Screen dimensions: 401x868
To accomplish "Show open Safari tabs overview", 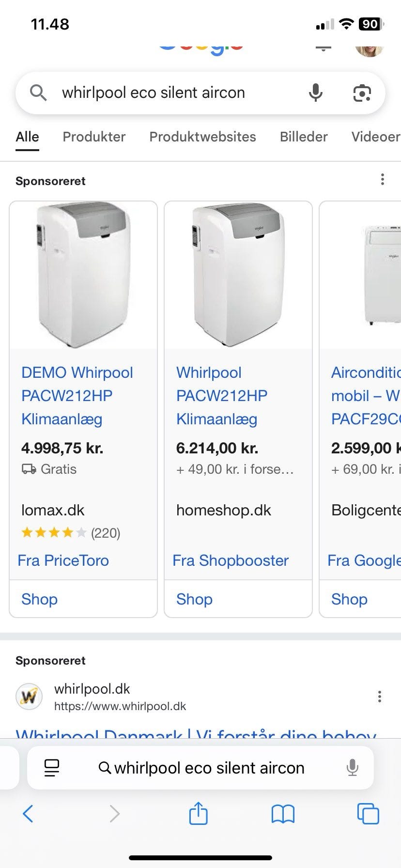I will (368, 813).
